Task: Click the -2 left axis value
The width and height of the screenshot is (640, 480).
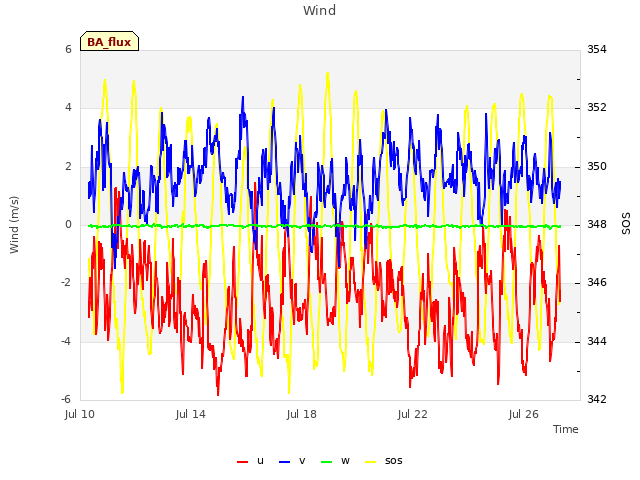Action: tap(66, 282)
